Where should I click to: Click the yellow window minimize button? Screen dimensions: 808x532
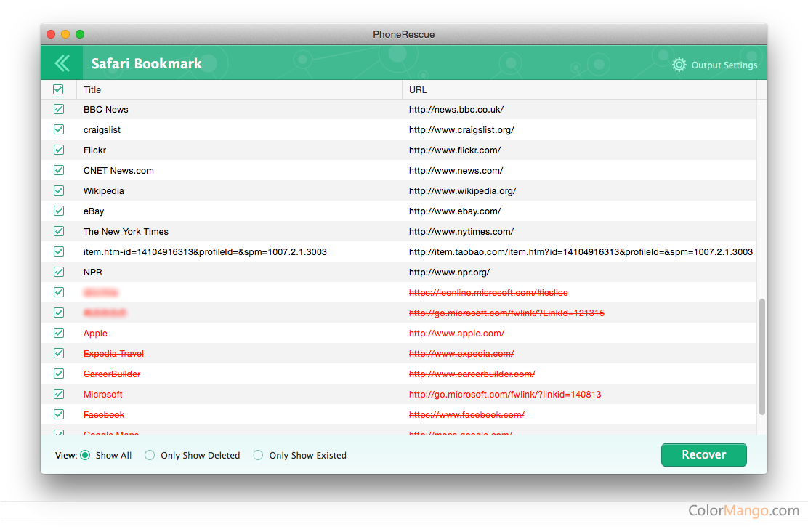65,34
